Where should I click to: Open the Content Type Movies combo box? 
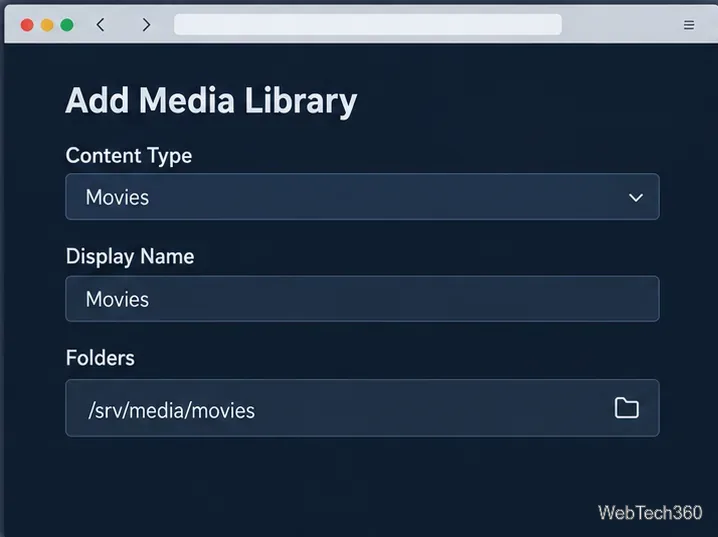tap(362, 197)
